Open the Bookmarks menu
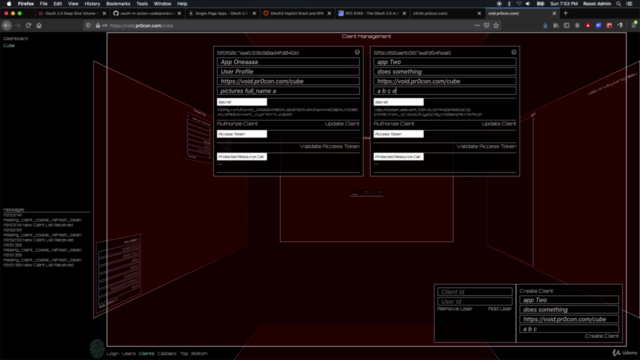The width and height of the screenshot is (640, 360). tap(118, 4)
